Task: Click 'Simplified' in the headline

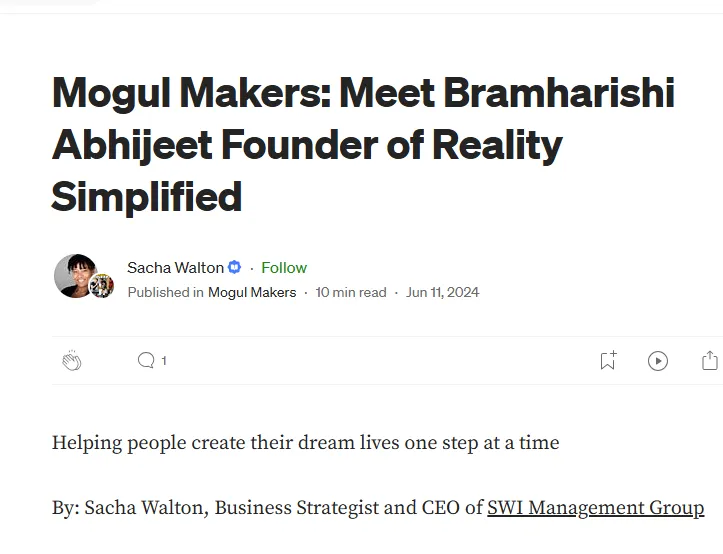Action: (147, 197)
